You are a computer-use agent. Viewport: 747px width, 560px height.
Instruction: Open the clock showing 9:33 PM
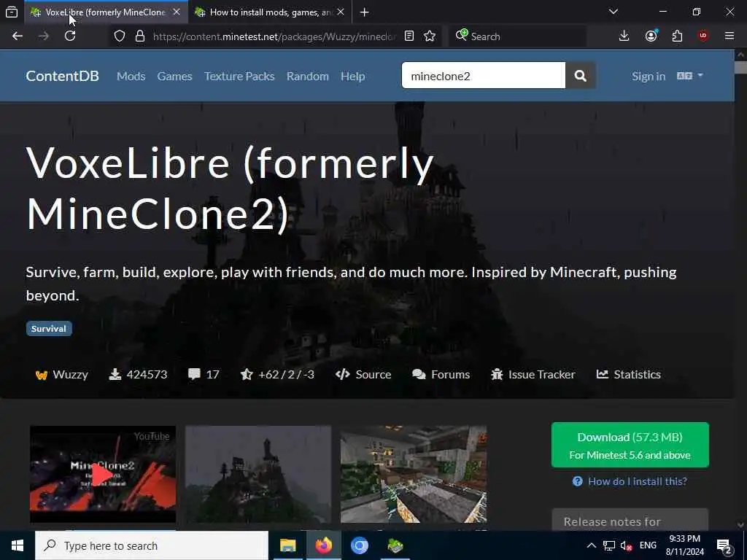point(684,545)
